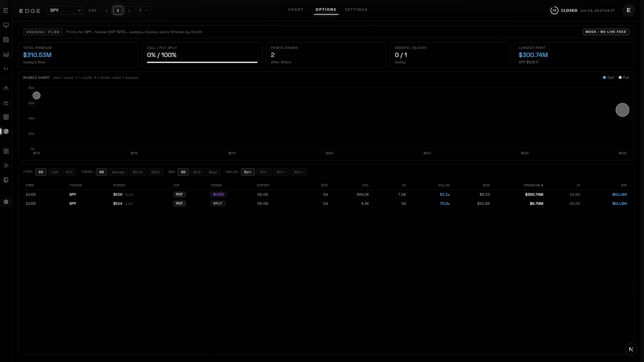This screenshot has height=362, width=644.
Task: Set the TYPE filter to All
Action: 41,172
